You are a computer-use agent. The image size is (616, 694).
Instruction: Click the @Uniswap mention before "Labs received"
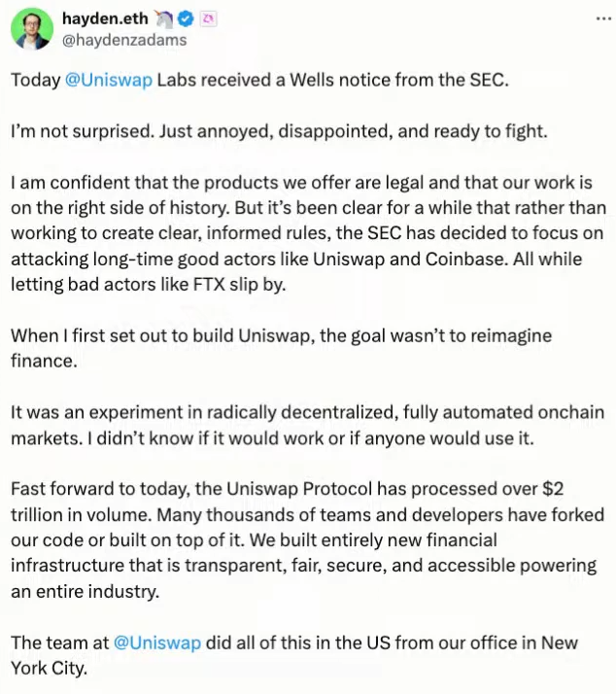tap(108, 80)
